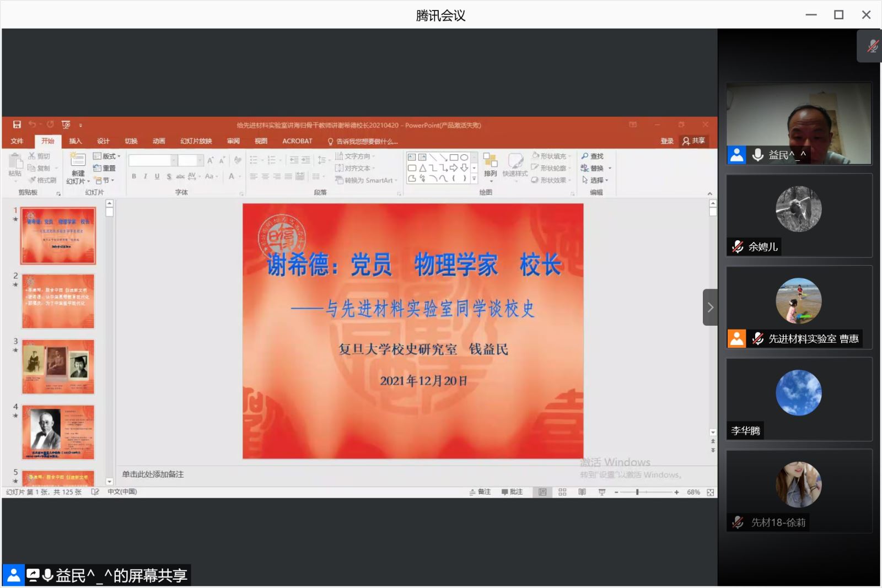Toggle Center paragraph alignment
Screen dimensions: 882x588
265,176
